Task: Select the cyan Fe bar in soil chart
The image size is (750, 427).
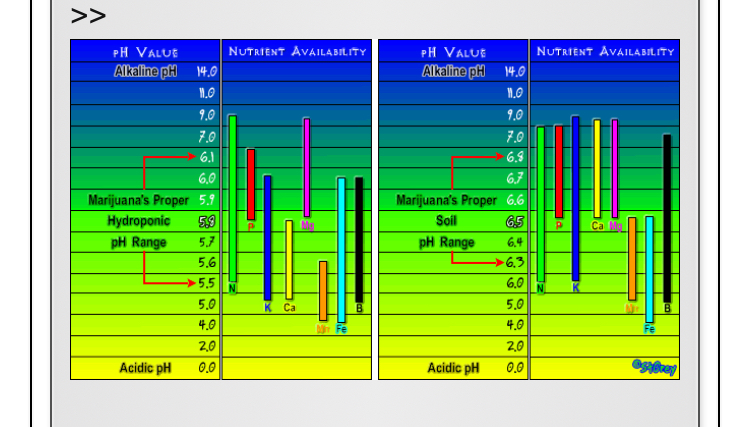Action: coord(649,268)
